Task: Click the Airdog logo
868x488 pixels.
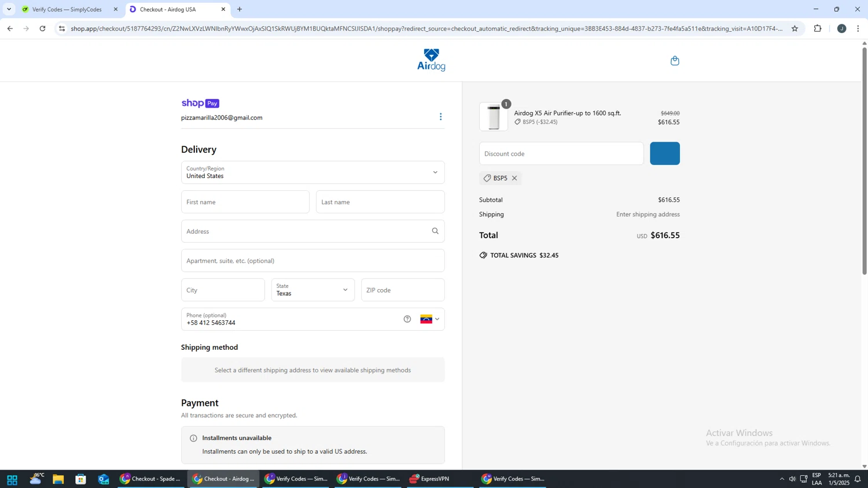Action: [x=431, y=60]
